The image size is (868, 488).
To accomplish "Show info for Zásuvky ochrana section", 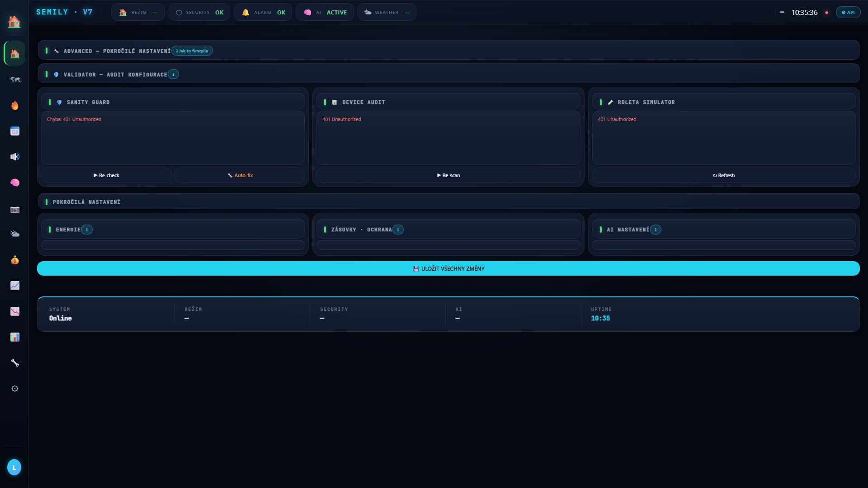I will [x=398, y=230].
